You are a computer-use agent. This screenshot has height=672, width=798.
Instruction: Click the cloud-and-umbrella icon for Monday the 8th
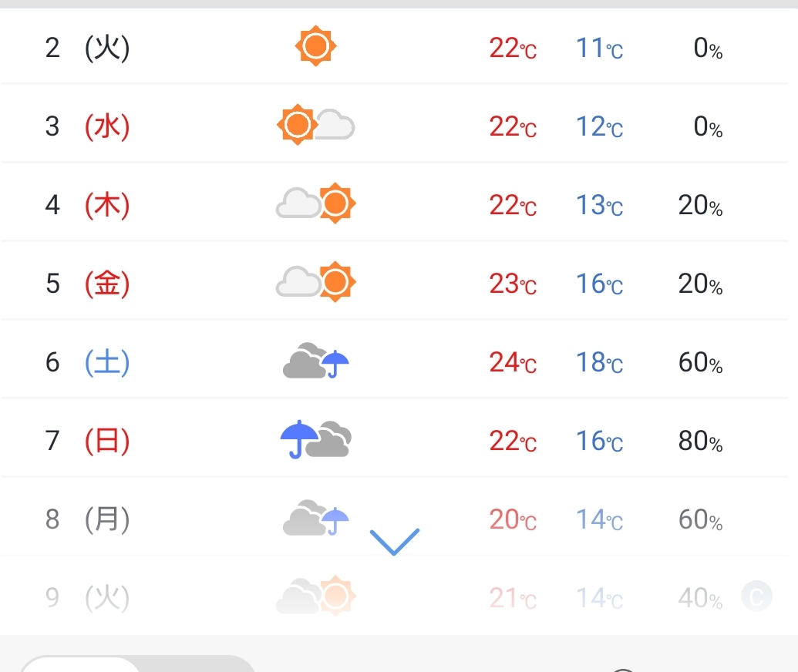coord(315,518)
